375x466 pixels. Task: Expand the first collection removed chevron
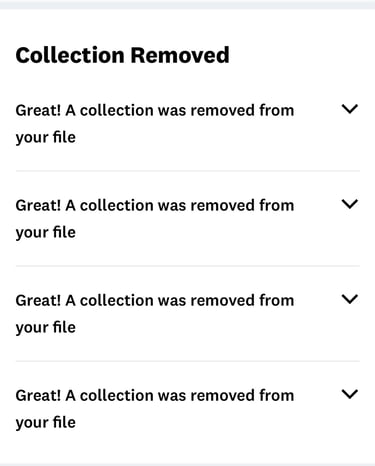(350, 109)
